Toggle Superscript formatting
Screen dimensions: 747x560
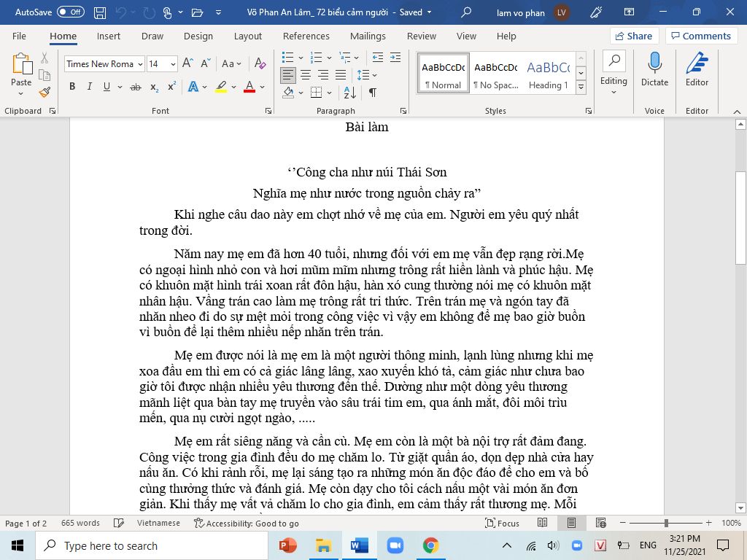point(171,87)
